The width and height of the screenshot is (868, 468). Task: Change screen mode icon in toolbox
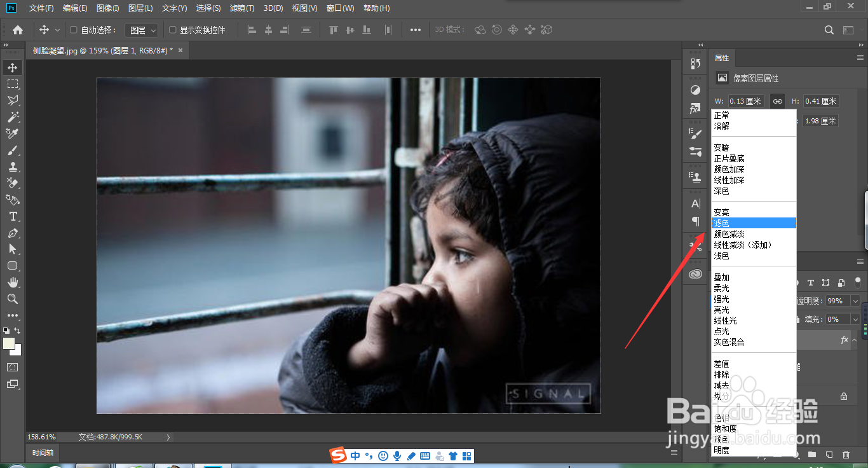tap(13, 384)
